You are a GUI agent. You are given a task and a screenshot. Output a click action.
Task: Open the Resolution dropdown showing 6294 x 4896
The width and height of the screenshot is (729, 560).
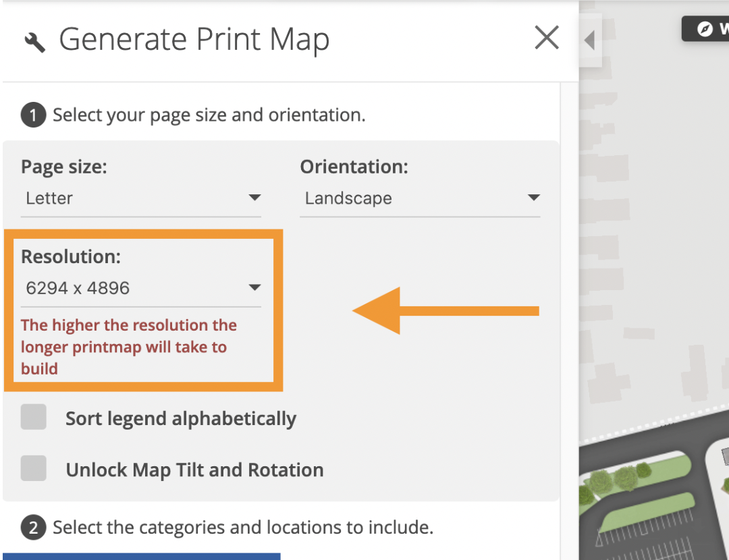(141, 289)
